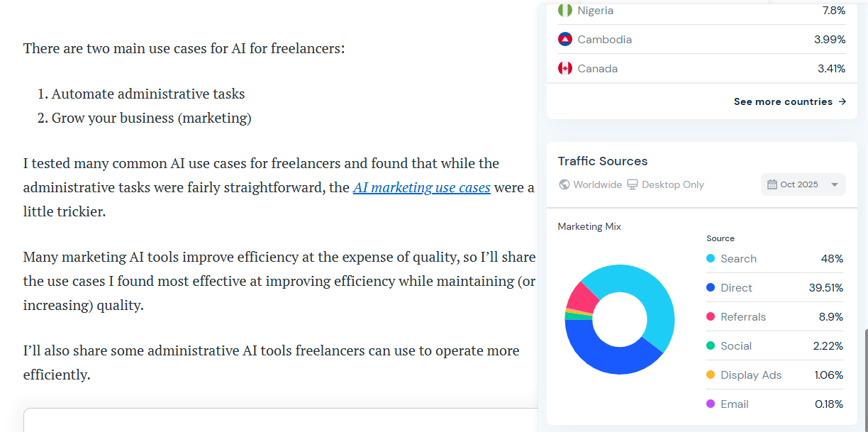Click the Social legend green dot
The image size is (868, 432).
coord(711,346)
